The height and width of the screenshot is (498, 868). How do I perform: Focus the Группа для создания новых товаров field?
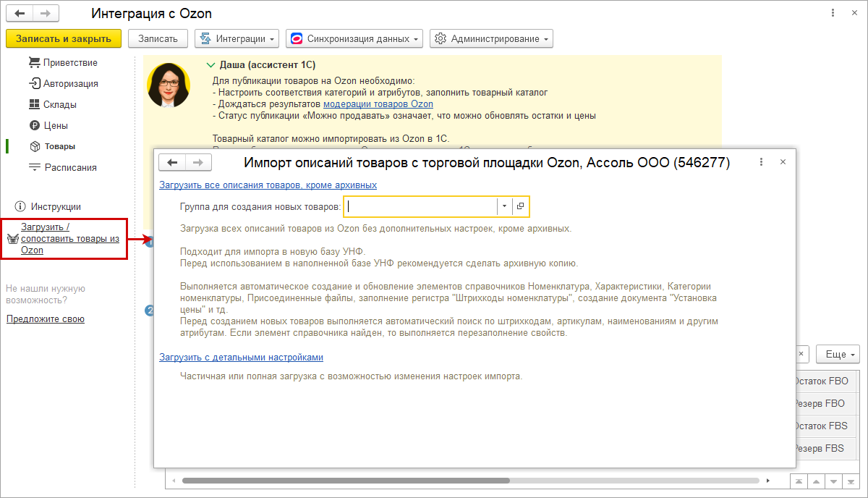(x=420, y=206)
